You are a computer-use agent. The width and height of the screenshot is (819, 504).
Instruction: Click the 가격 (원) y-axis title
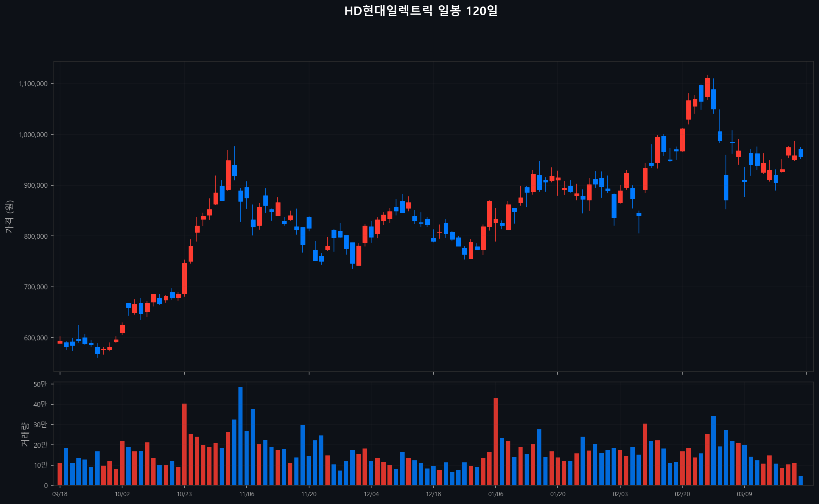(10, 217)
